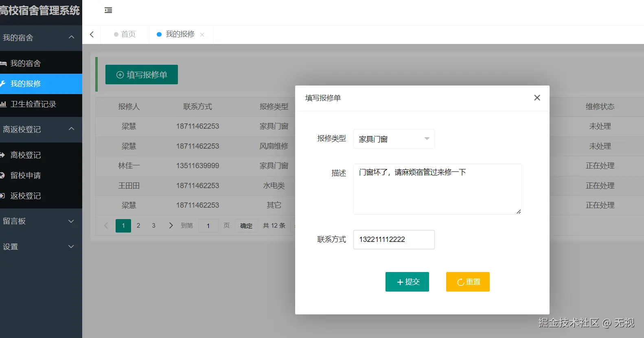644x338 pixels.
Task: Open 离校登记 in the sidebar
Action: 41,155
